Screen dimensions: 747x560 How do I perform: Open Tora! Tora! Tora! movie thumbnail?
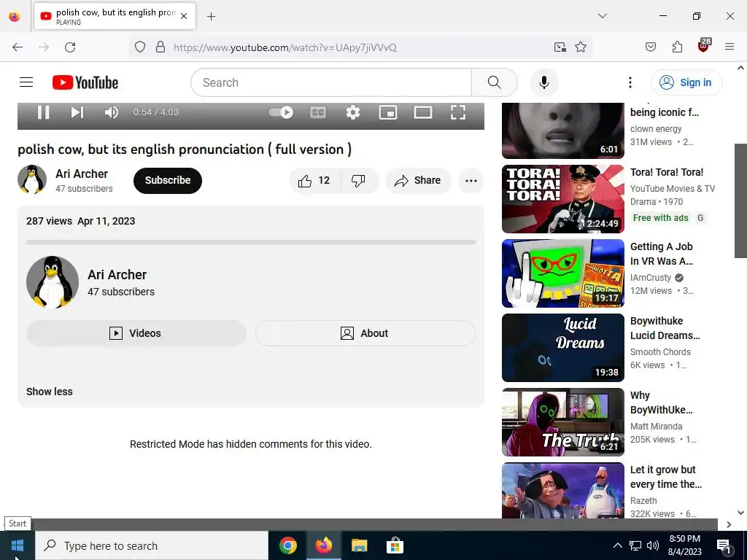562,199
